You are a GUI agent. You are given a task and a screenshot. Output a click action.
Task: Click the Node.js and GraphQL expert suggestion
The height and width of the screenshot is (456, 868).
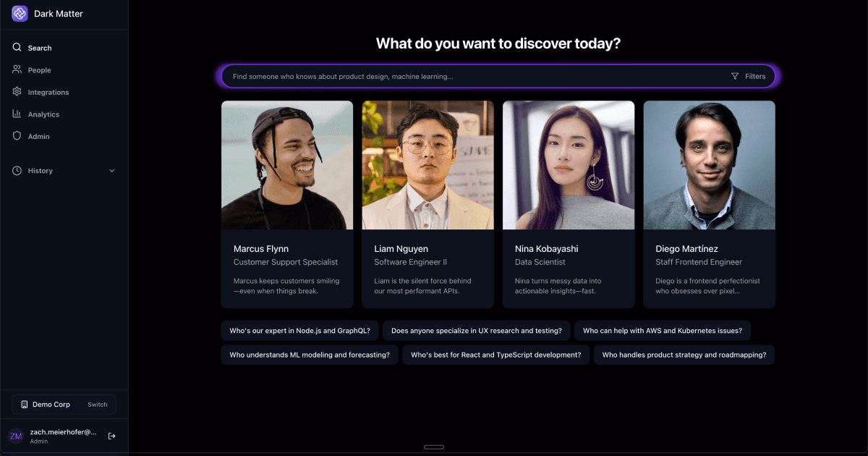[x=300, y=330]
